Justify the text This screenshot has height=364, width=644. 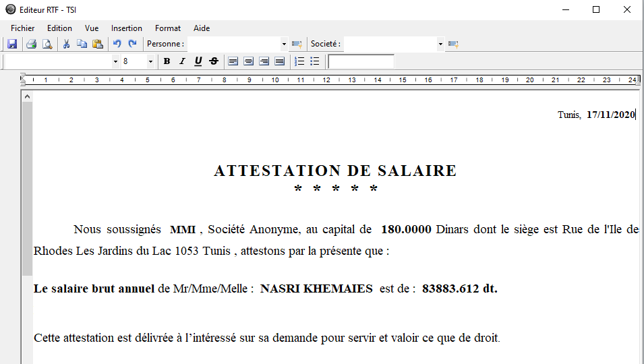280,61
